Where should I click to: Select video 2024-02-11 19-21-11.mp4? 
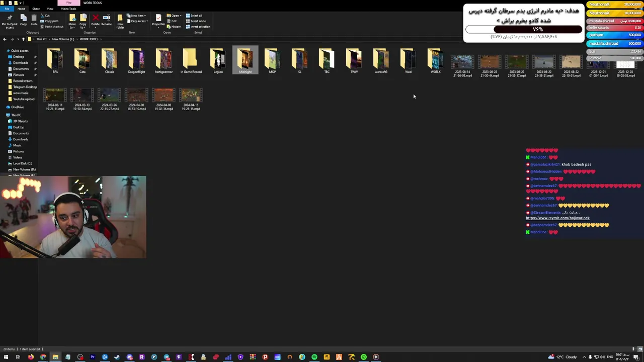(55, 100)
